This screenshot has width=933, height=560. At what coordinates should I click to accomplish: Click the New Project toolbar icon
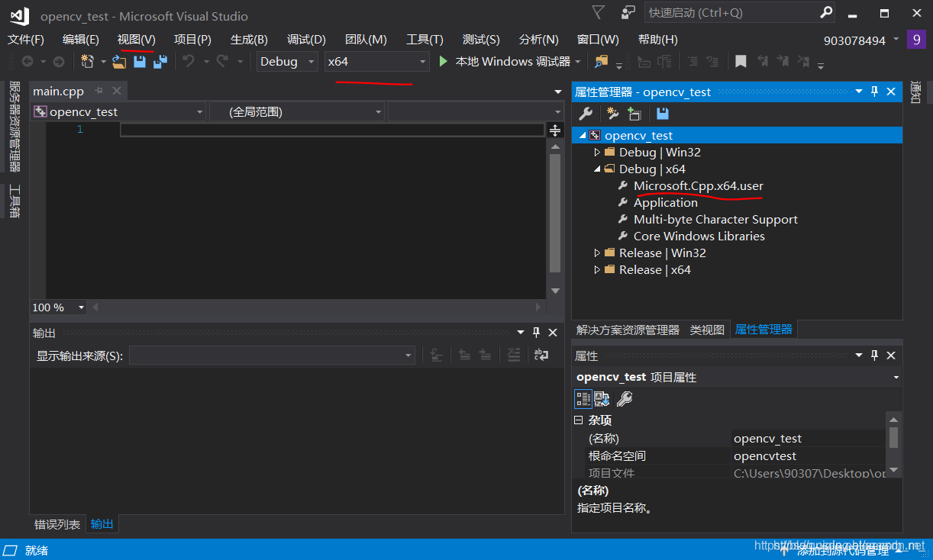[x=88, y=62]
